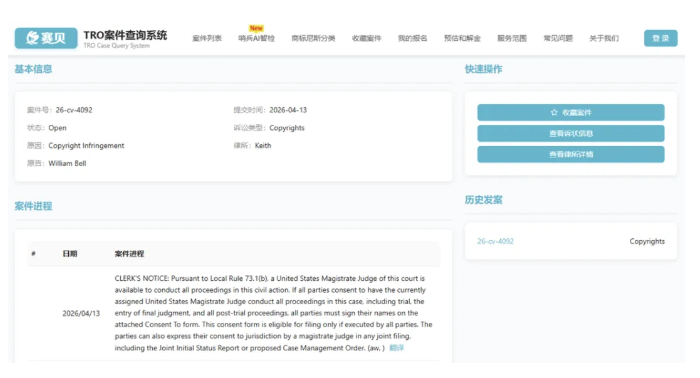The image size is (700, 378).
Task: Click the cause value Copyright Infringement
Action: [86, 145]
